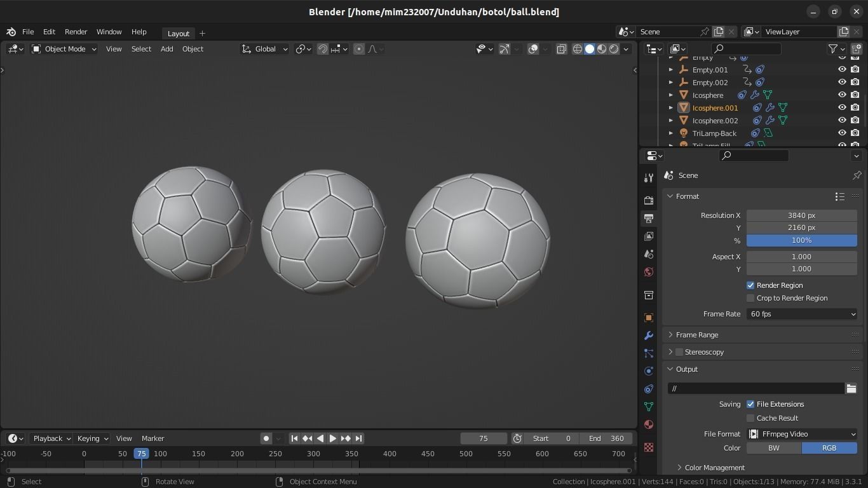Open the Frame Rate dropdown
Viewport: 868px width, 488px height.
(802, 313)
